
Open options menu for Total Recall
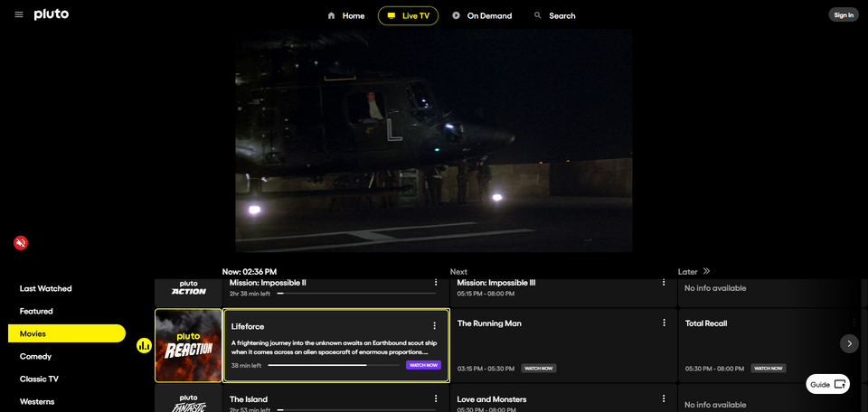[853, 323]
